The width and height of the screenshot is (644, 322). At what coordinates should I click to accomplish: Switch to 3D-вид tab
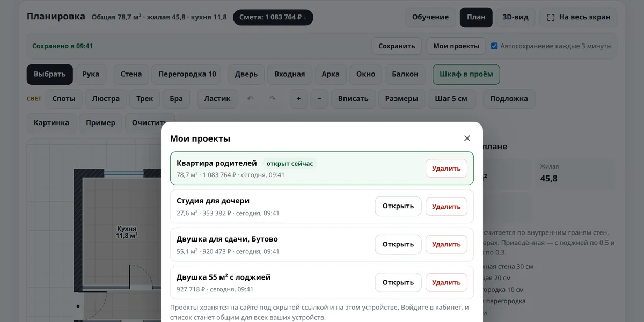point(515,17)
